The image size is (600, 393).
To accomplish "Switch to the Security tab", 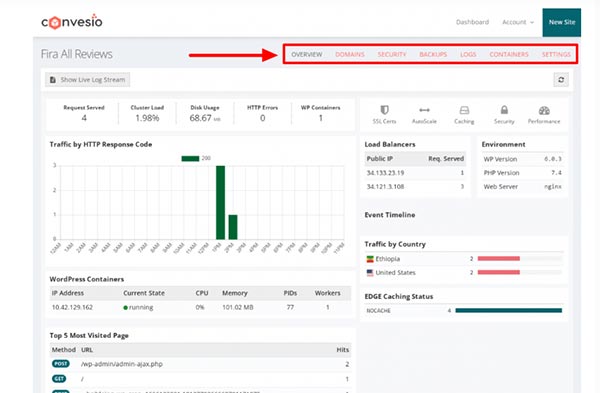I will click(392, 54).
